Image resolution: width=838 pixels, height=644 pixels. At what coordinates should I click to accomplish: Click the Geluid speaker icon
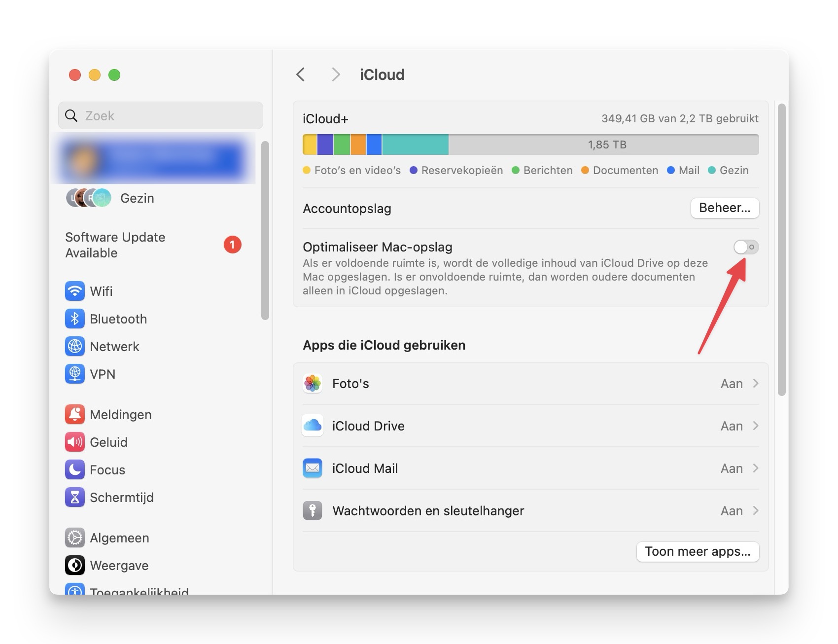[75, 442]
